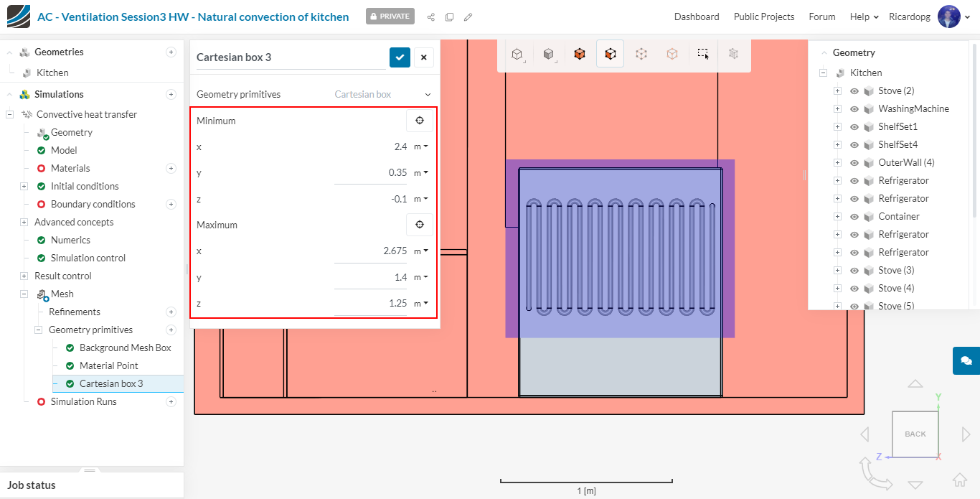Go to Public Projects
The width and height of the screenshot is (980, 499).
[x=763, y=17]
